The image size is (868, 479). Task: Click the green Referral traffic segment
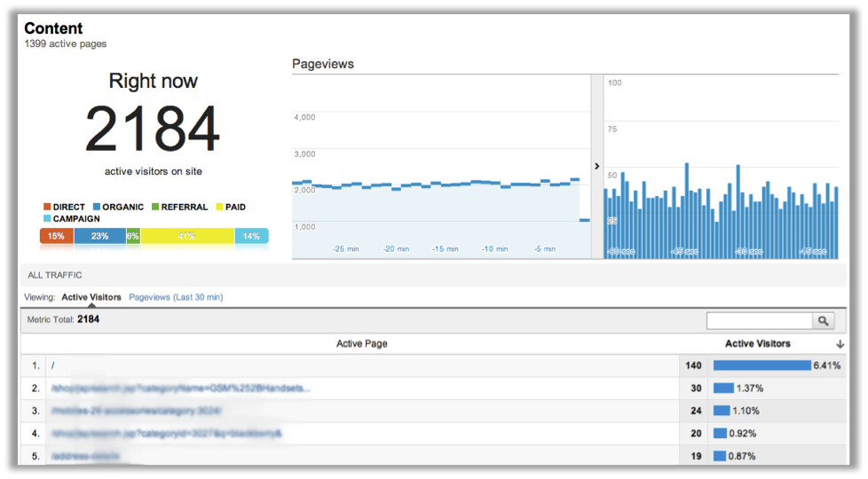(x=133, y=236)
